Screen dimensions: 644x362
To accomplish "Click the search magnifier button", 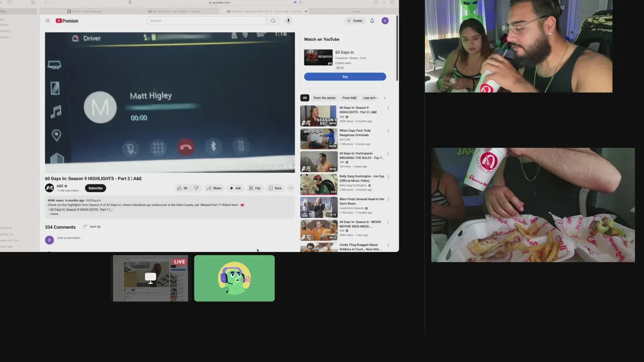I will click(273, 21).
